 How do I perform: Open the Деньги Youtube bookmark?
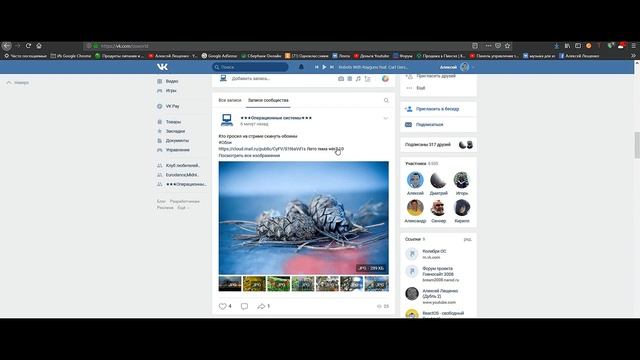(371, 56)
